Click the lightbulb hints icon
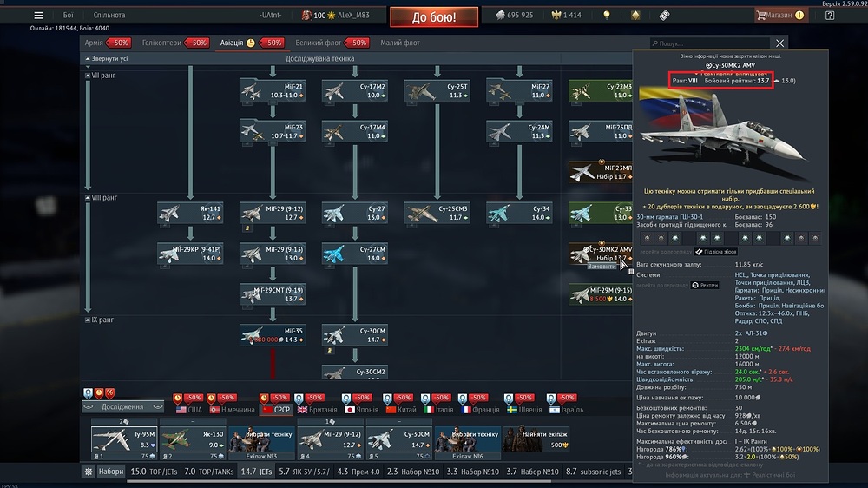Viewport: 868px width, 488px height. click(607, 16)
